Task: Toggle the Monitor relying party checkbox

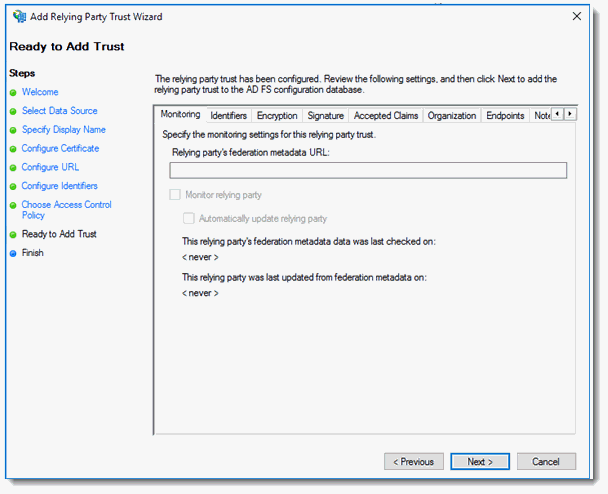Action: tap(175, 195)
